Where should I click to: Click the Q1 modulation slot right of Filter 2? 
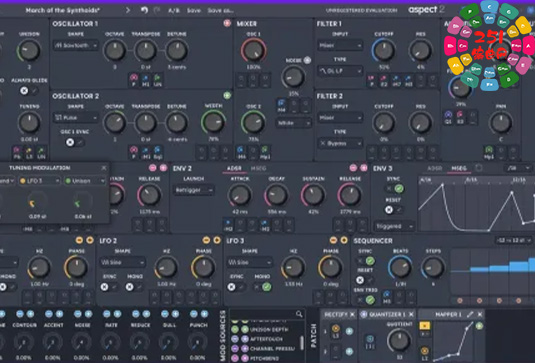448,117
